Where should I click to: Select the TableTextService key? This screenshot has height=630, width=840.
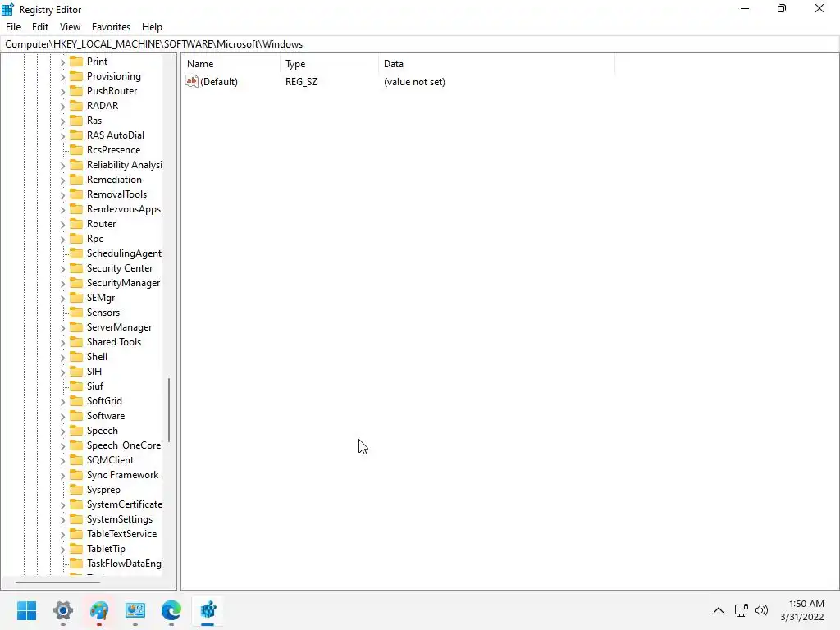[121, 534]
